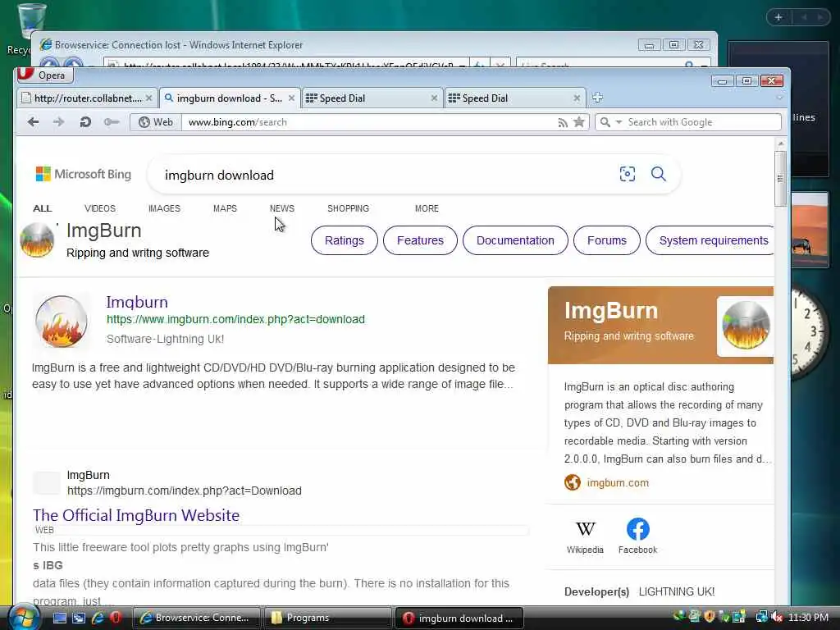Image resolution: width=840 pixels, height=630 pixels.
Task: Go forward using Opera's forward arrow
Action: (x=58, y=122)
